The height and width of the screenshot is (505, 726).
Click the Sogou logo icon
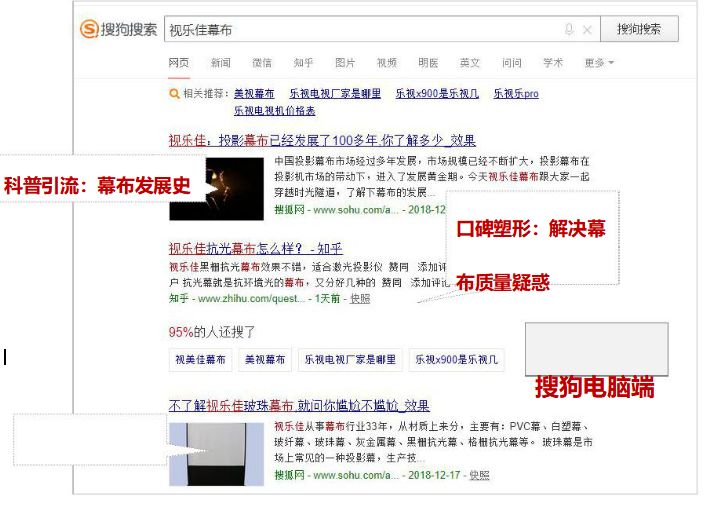click(x=89, y=29)
